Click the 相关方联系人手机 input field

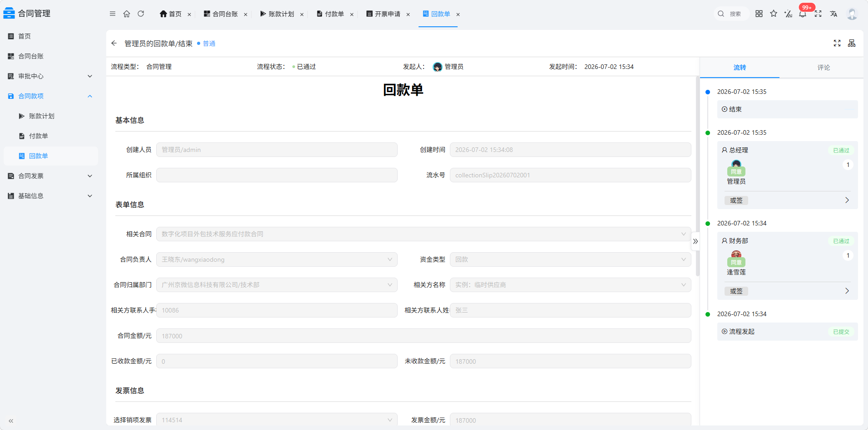coord(277,310)
